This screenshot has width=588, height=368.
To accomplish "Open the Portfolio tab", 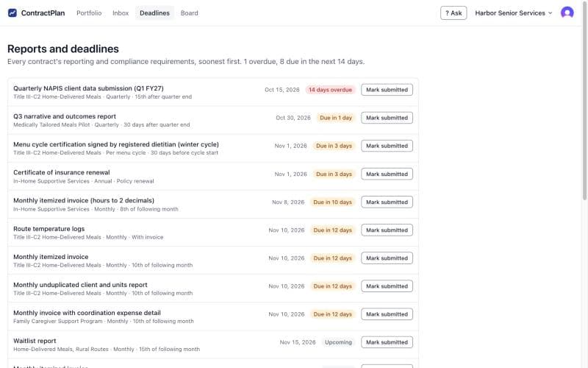I will tap(89, 13).
